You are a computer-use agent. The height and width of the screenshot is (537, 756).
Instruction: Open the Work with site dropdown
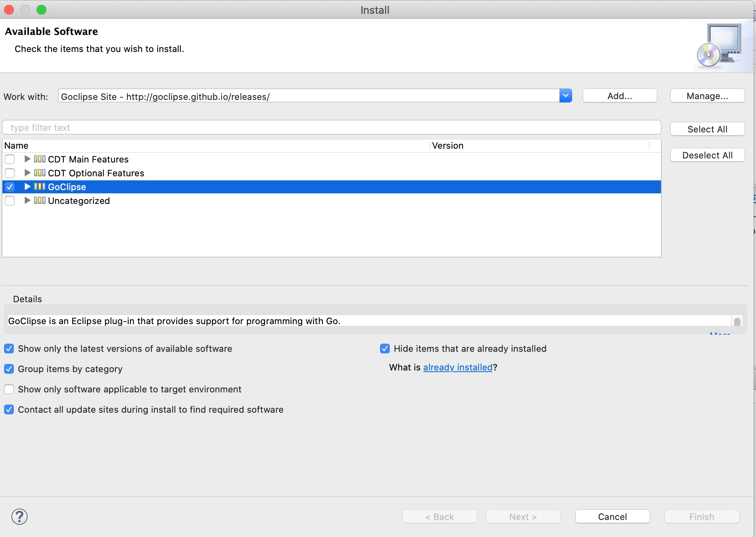click(565, 96)
